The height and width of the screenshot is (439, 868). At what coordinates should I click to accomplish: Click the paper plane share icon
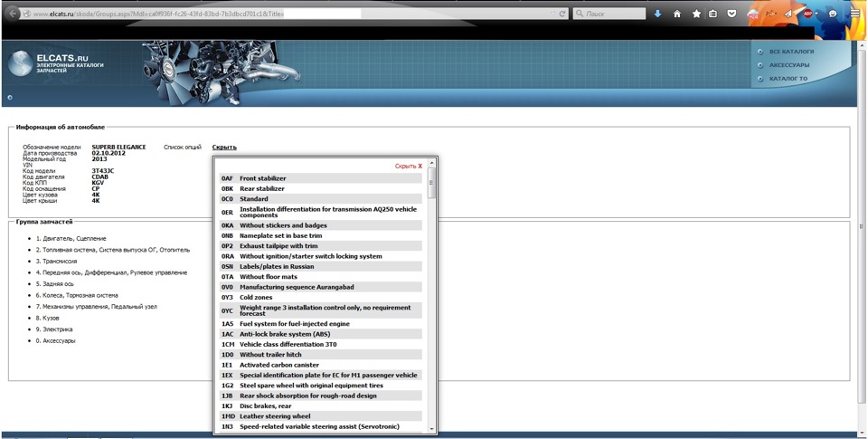(x=788, y=14)
